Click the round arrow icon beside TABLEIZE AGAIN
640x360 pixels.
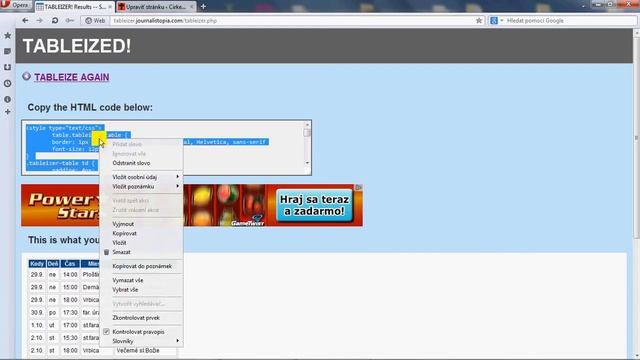pos(27,76)
